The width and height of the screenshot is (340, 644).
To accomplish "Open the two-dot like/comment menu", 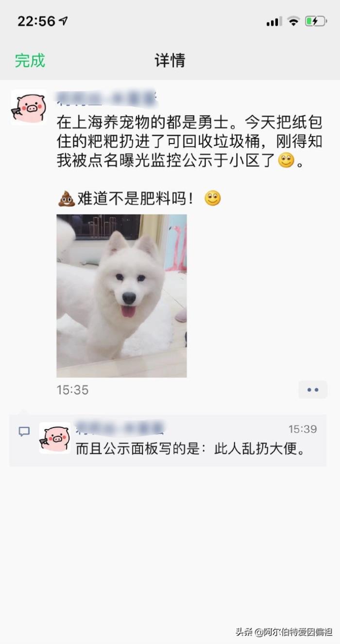I will point(313,390).
